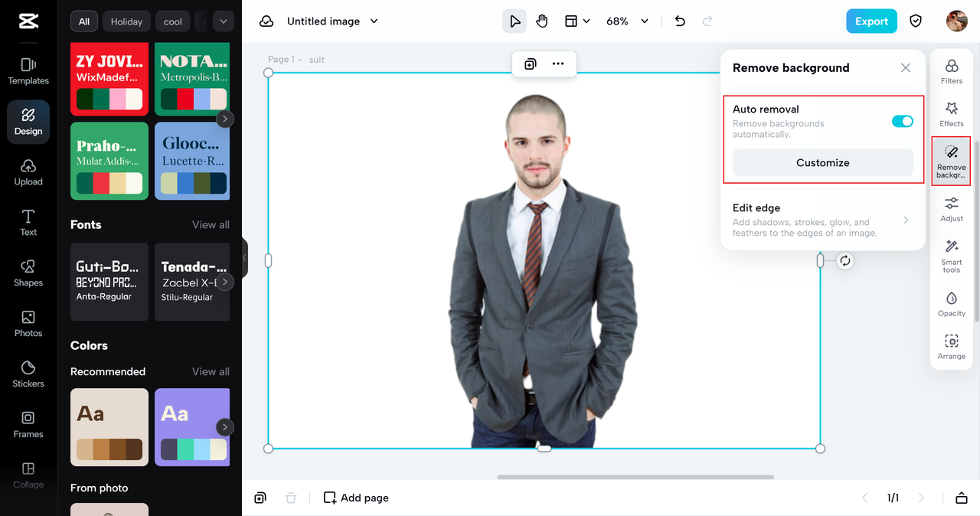Select the hand pan tool
This screenshot has width=980, height=516.
(x=542, y=21)
